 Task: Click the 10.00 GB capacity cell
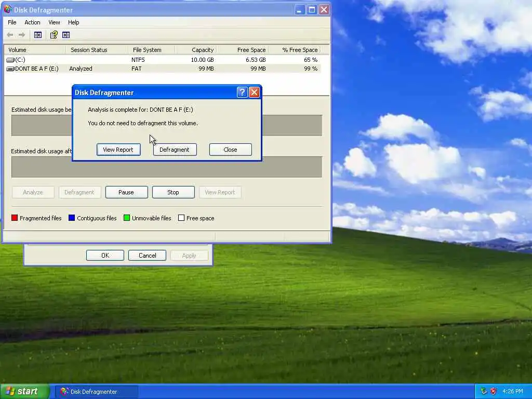point(202,60)
